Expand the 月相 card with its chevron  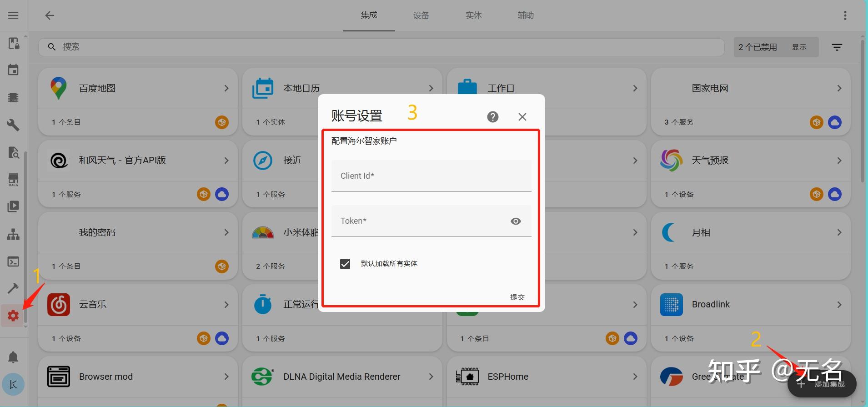point(839,232)
